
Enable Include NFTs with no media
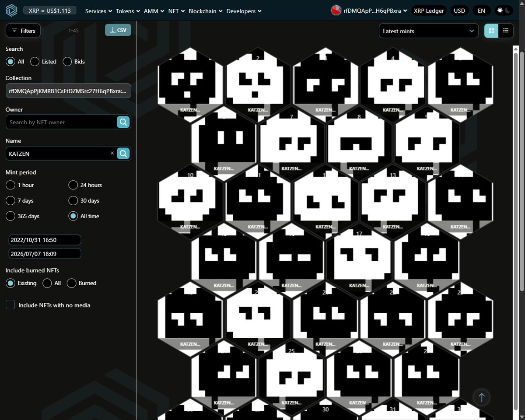pyautogui.click(x=10, y=305)
